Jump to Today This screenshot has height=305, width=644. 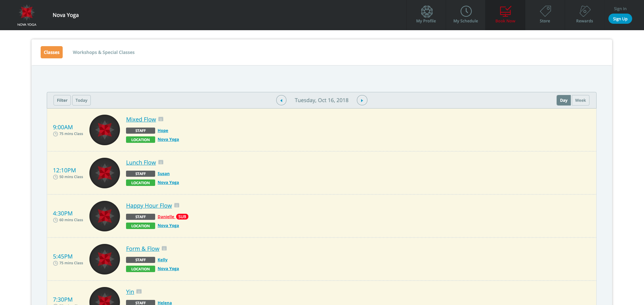[x=81, y=100]
